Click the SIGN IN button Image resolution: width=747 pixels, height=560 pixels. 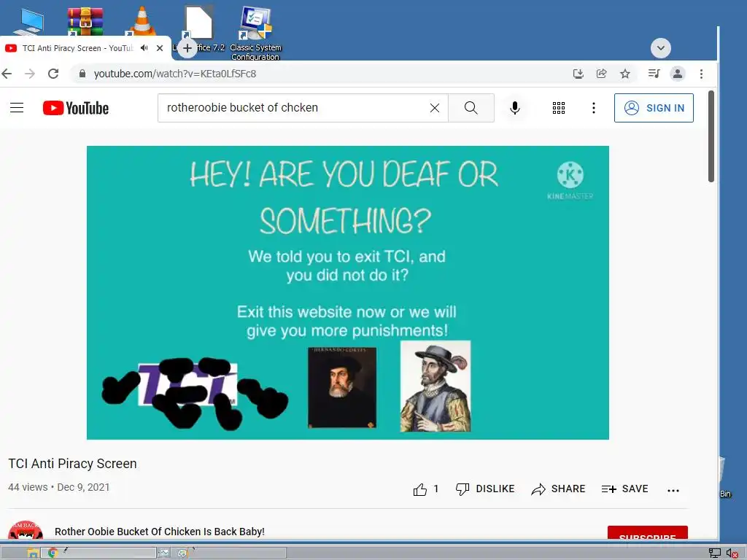coord(654,108)
